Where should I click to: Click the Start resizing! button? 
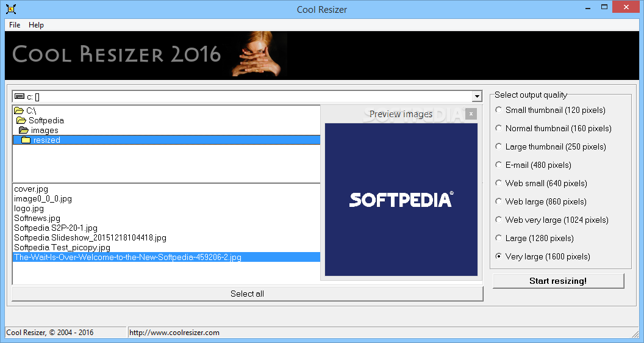[x=558, y=281]
